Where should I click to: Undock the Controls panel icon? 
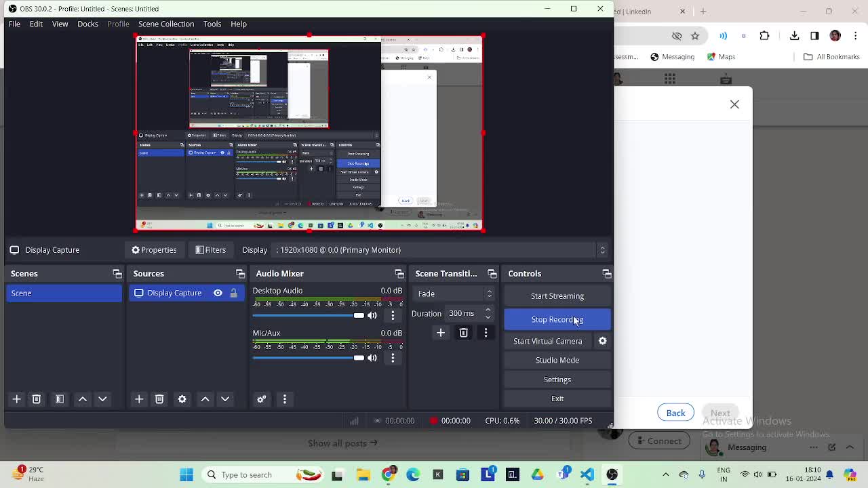click(607, 274)
